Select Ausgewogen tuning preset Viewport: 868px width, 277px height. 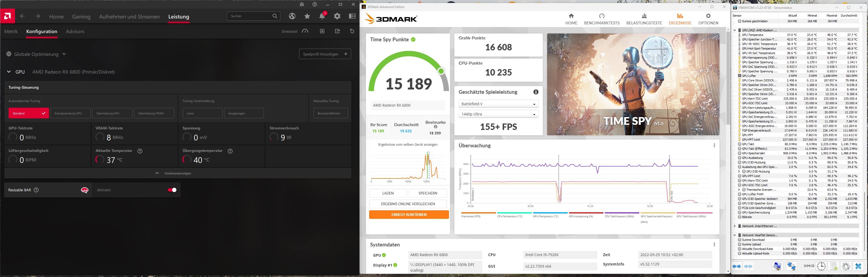[x=244, y=113]
